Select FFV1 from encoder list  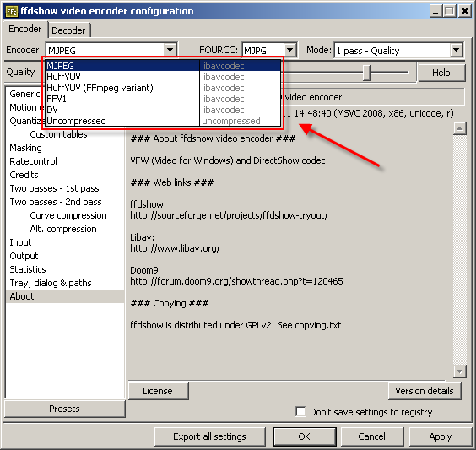163,99
